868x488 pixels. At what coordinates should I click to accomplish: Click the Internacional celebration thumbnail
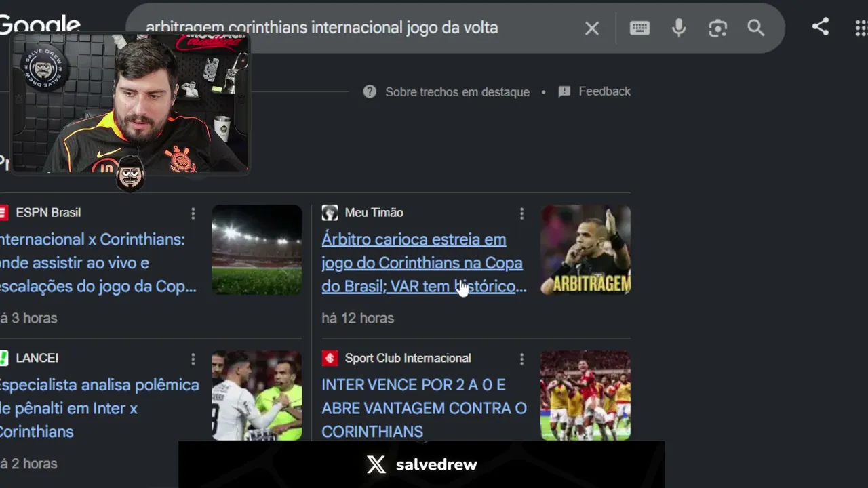[585, 395]
